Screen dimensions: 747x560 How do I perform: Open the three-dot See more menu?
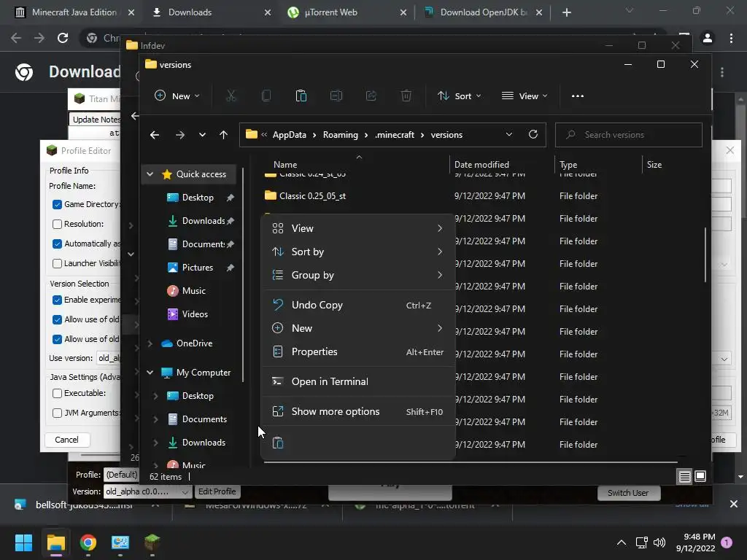tap(578, 96)
